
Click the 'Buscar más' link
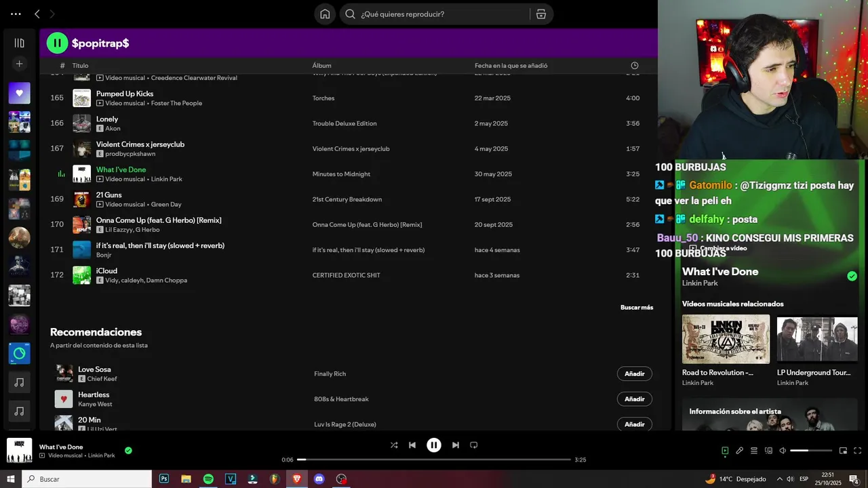637,307
